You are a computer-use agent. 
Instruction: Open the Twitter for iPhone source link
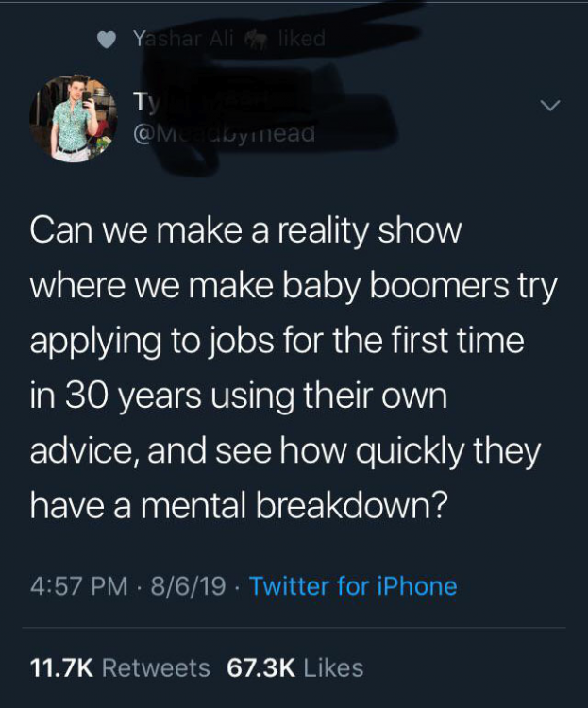pos(353,586)
